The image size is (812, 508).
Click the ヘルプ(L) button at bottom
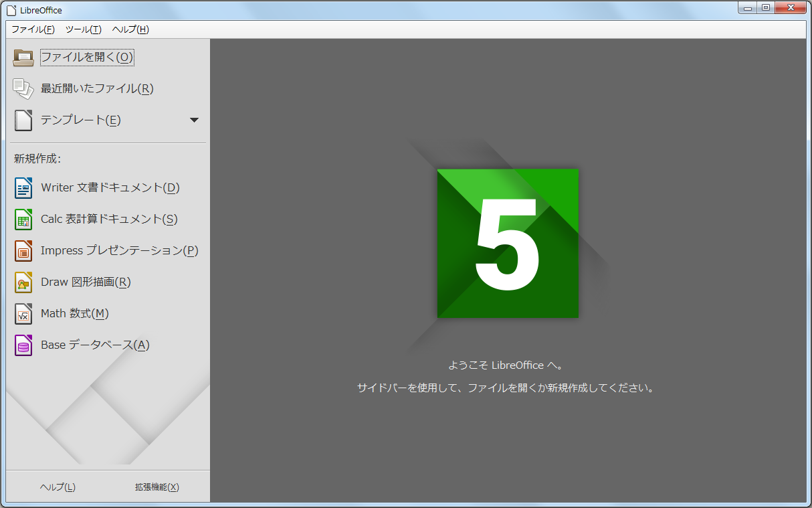[x=58, y=487]
